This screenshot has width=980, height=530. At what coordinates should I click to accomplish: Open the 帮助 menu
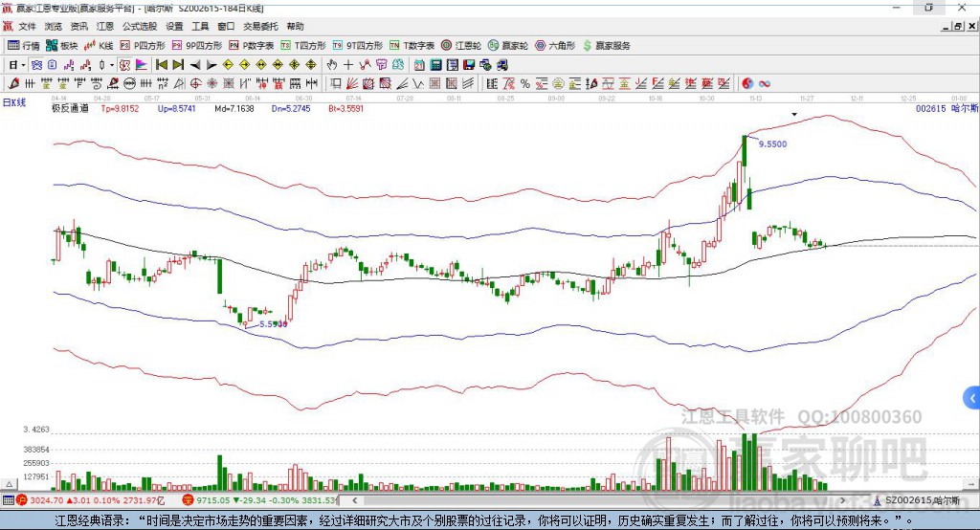(x=295, y=26)
